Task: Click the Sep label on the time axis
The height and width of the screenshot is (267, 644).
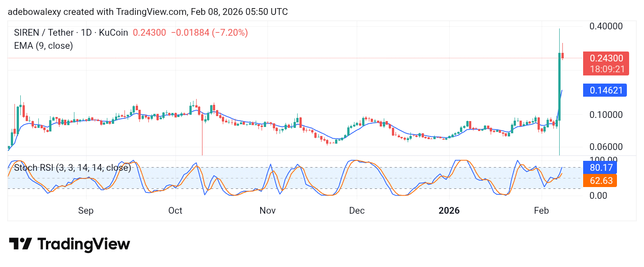Action: point(86,211)
